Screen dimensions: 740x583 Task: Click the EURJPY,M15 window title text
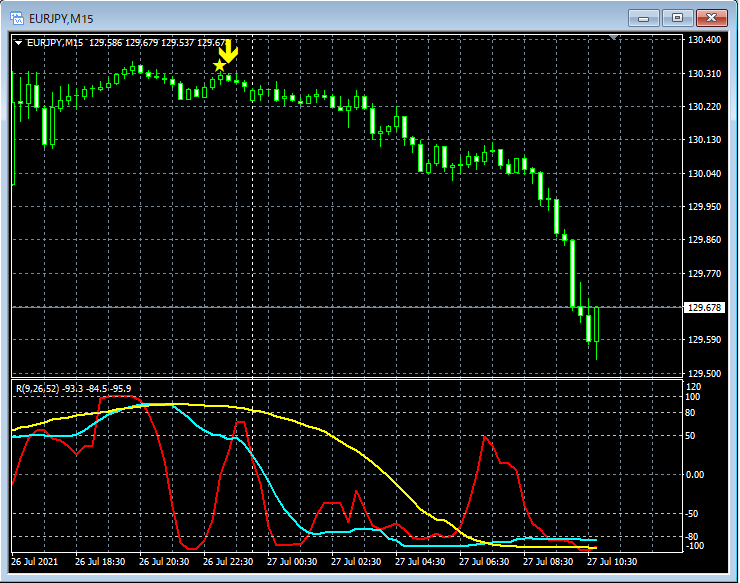coord(61,19)
